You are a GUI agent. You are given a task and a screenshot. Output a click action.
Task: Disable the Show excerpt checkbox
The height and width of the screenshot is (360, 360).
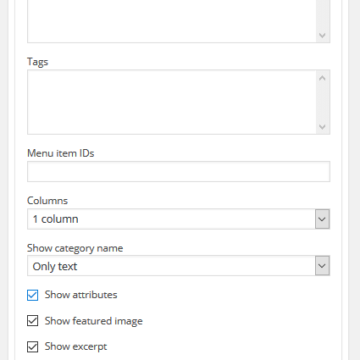click(x=32, y=347)
